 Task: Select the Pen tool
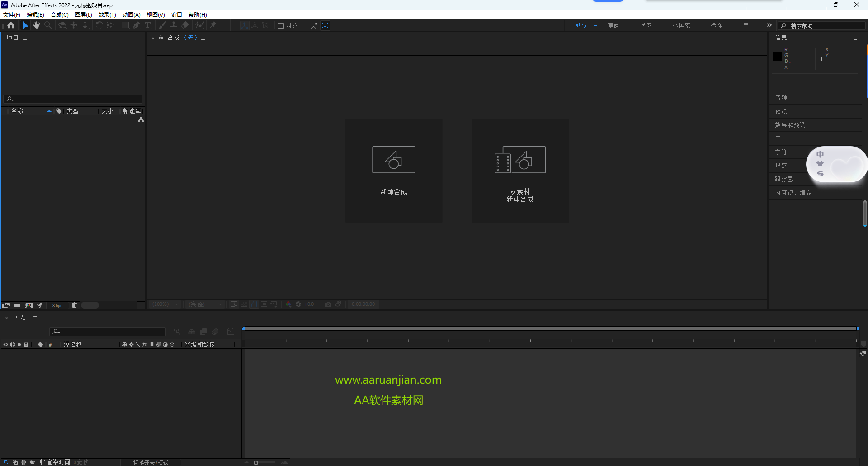[137, 25]
